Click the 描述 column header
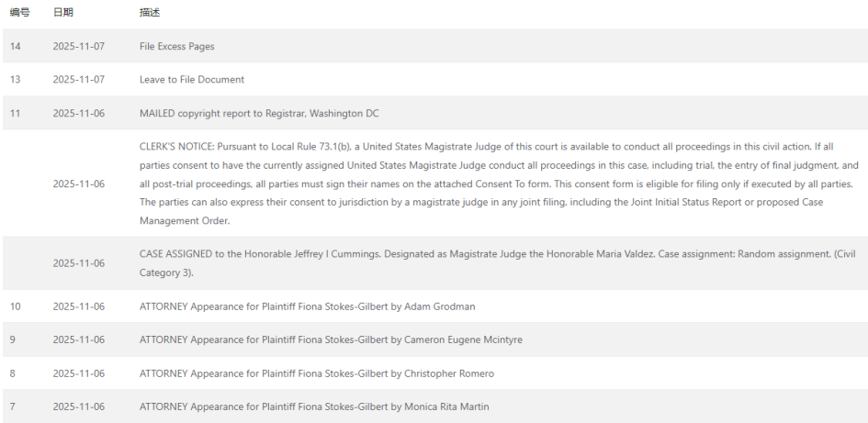Viewport: 868px width, 423px height. coord(150,13)
